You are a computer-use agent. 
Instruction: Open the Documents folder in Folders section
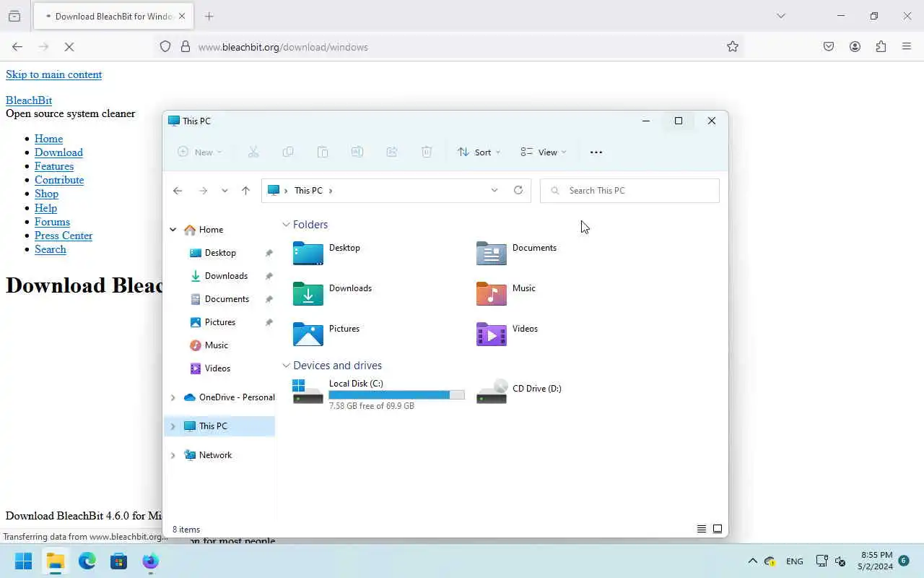(517, 253)
